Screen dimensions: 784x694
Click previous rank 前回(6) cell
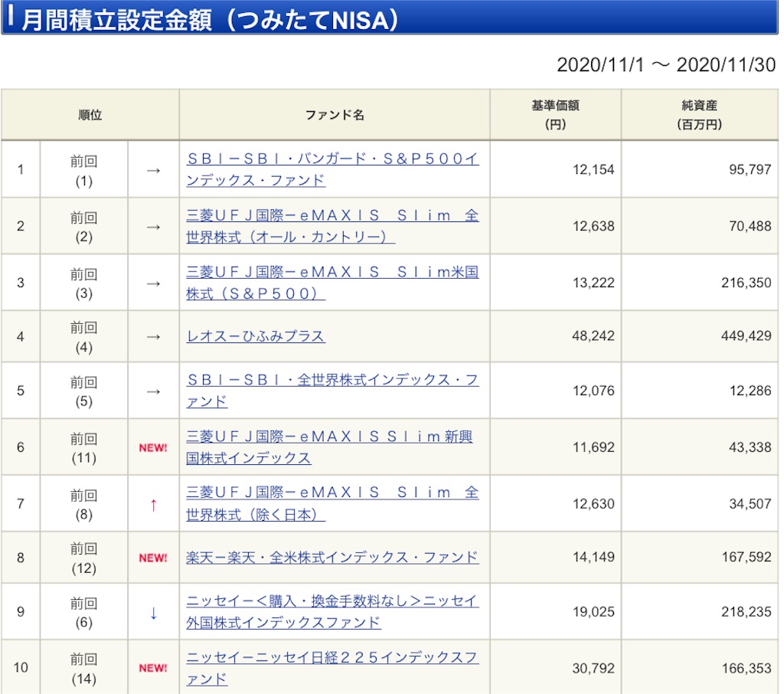84,613
